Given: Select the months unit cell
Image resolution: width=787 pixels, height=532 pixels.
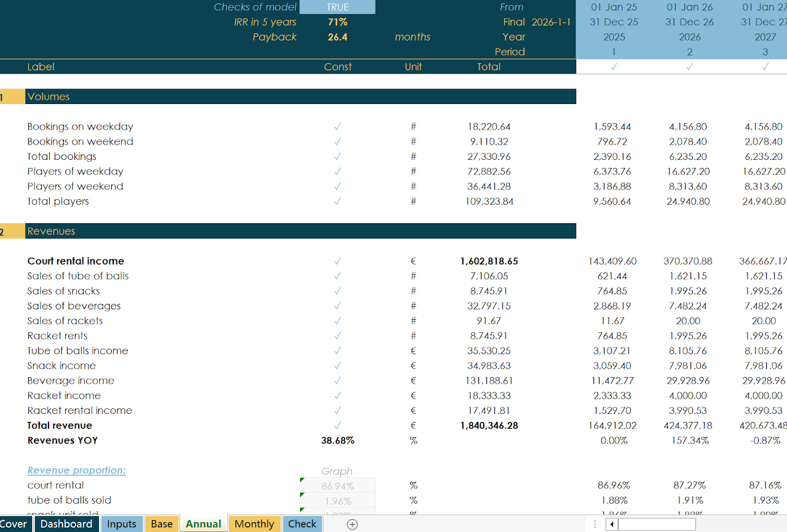Looking at the screenshot, I should [413, 37].
